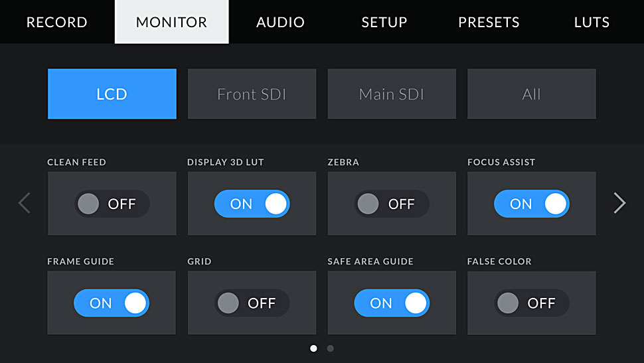Open the LUTS tab

(592, 22)
